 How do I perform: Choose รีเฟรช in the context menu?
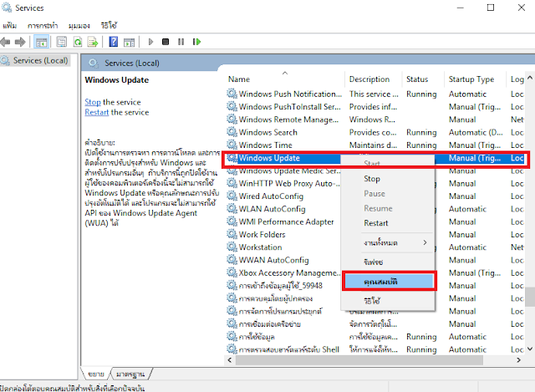pos(374,262)
